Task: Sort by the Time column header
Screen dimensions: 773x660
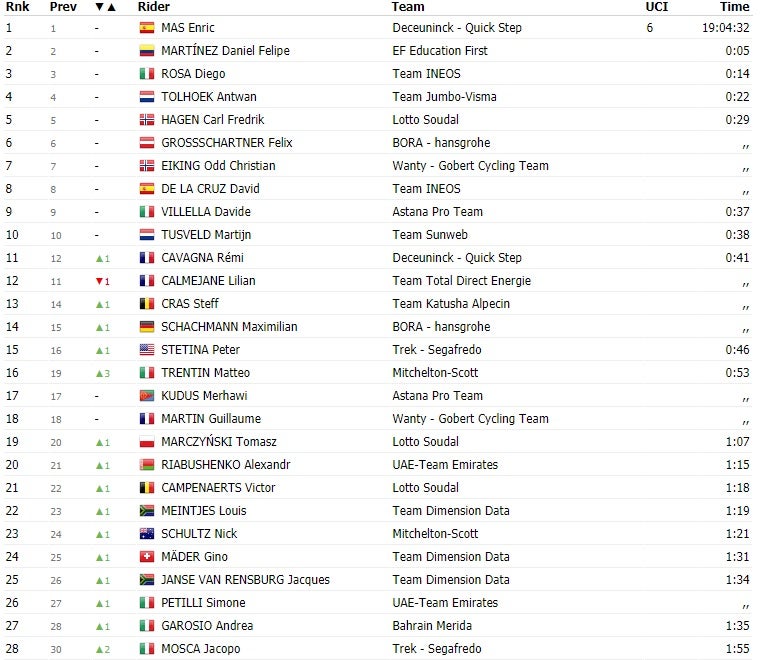Action: pos(734,7)
